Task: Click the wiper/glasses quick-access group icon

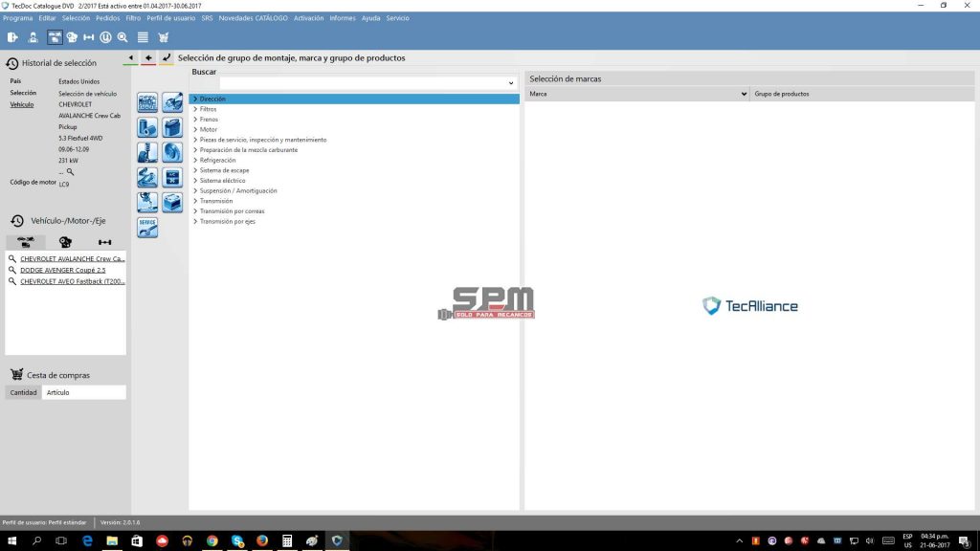Action: pos(172,101)
